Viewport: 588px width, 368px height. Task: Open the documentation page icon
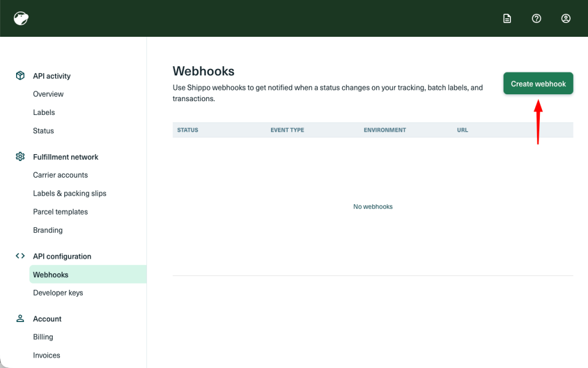[507, 18]
